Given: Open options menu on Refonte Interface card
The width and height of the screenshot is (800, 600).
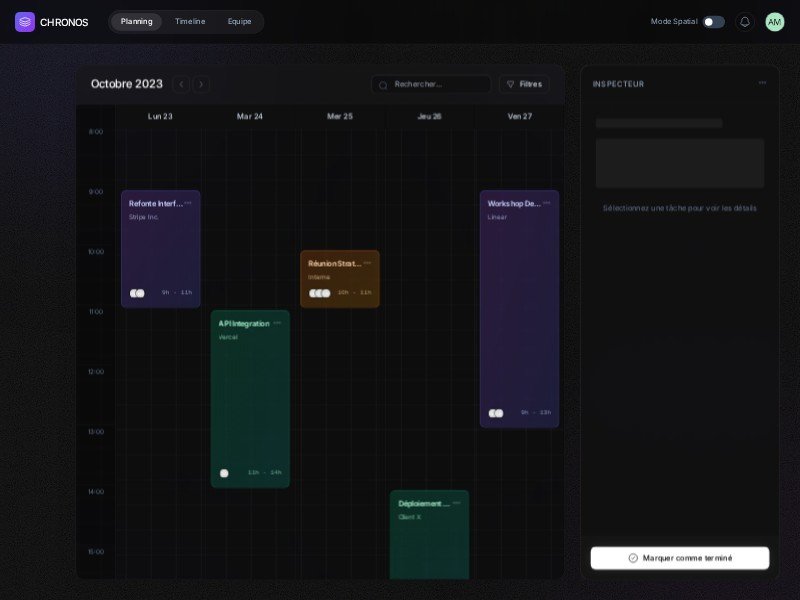Looking at the screenshot, I should tap(188, 203).
